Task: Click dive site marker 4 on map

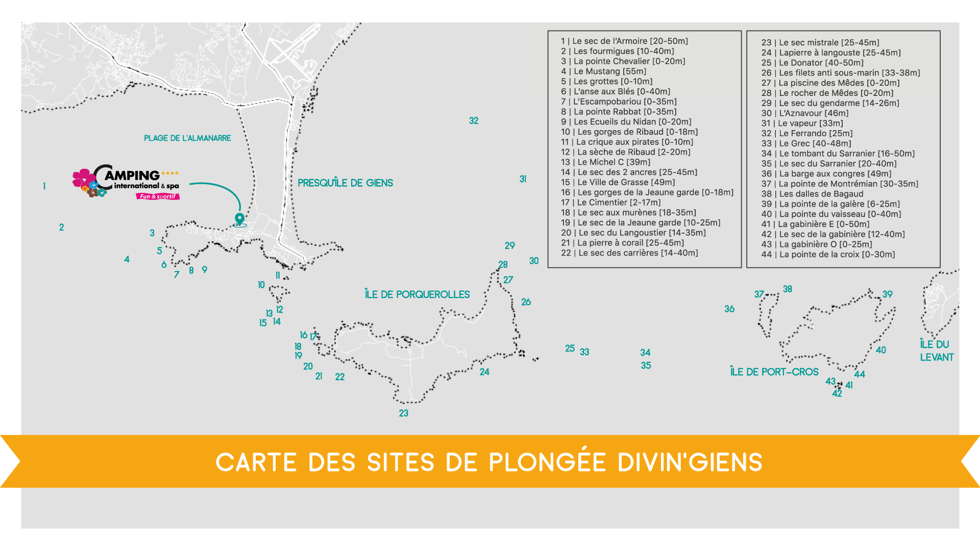Action: tap(127, 259)
